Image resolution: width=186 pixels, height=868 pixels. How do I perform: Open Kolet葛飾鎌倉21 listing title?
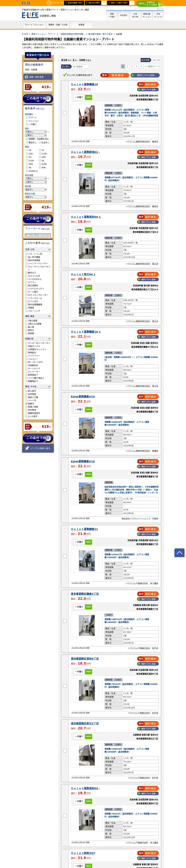(x=84, y=529)
